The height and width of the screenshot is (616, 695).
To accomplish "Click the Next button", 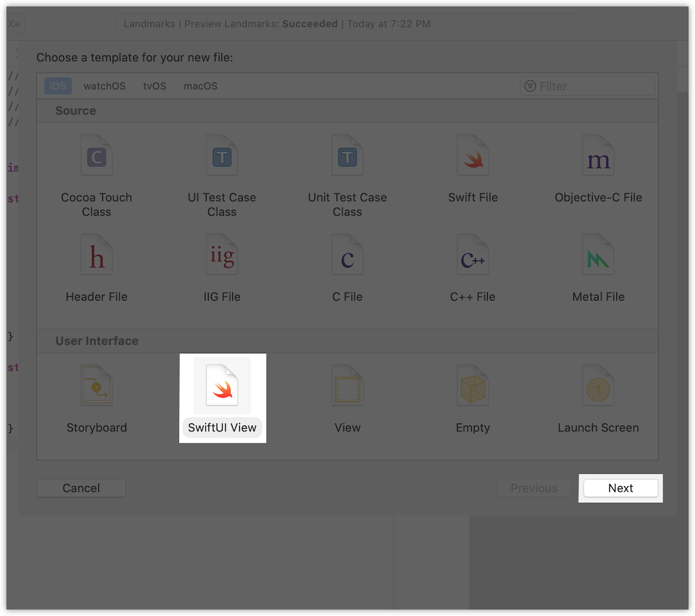I will tap(620, 488).
